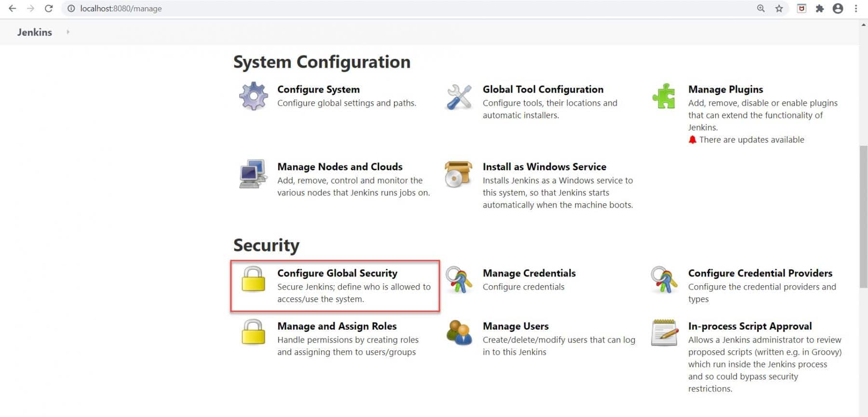Click the "System Configuration" heading
The height and width of the screenshot is (417, 868).
point(322,62)
